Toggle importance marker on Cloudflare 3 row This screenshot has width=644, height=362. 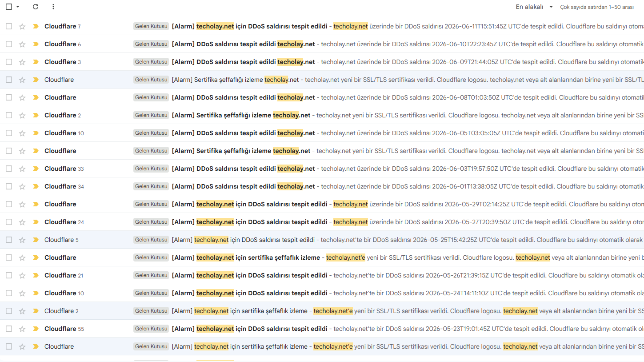click(36, 62)
